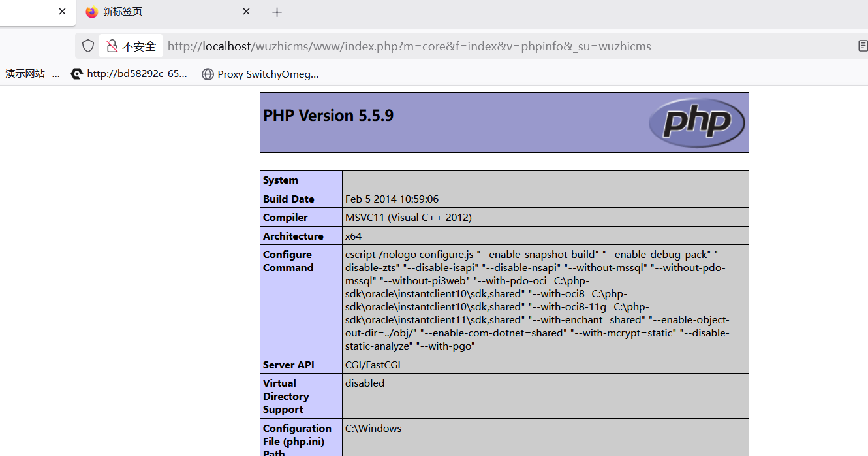Click the MSVC11 compiler value cell
Image resolution: width=868 pixels, height=456 pixels.
click(x=408, y=217)
